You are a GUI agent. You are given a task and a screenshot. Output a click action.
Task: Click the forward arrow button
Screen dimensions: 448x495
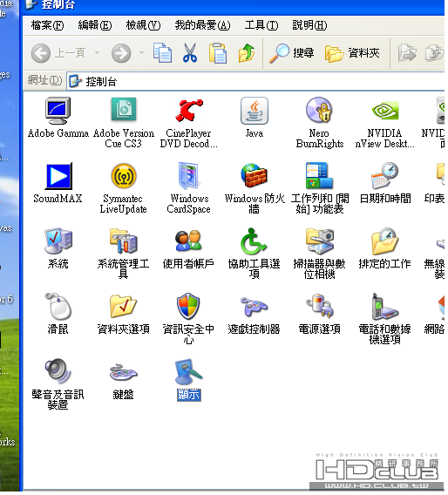[121, 52]
